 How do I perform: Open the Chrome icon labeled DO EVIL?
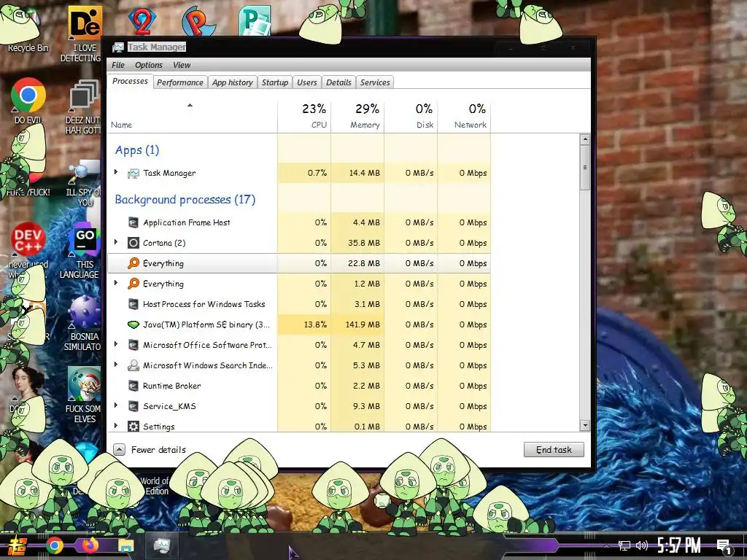[28, 96]
